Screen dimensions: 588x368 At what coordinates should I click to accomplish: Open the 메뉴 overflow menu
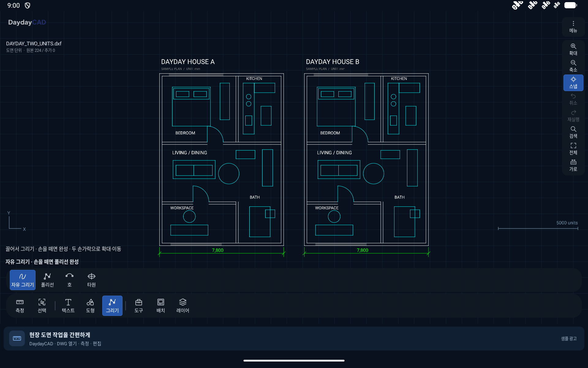coord(573,27)
